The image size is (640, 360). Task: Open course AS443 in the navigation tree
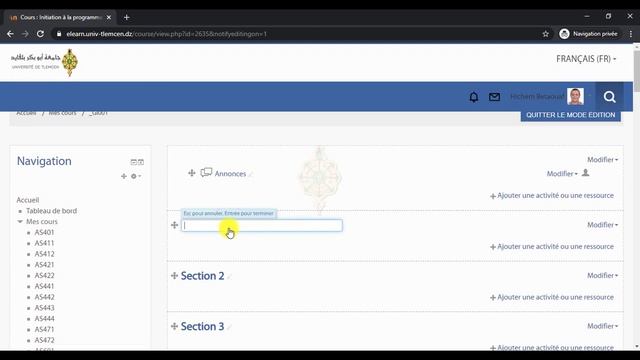(44, 308)
